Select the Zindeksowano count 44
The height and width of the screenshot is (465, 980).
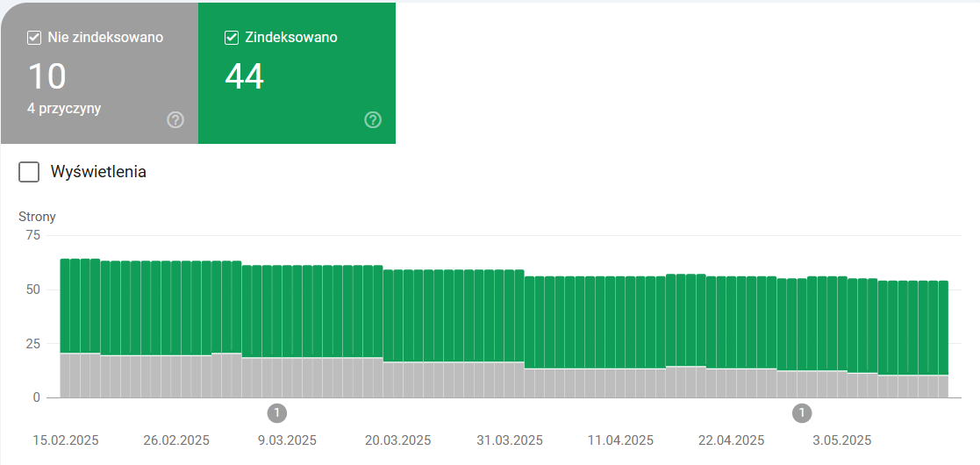245,77
